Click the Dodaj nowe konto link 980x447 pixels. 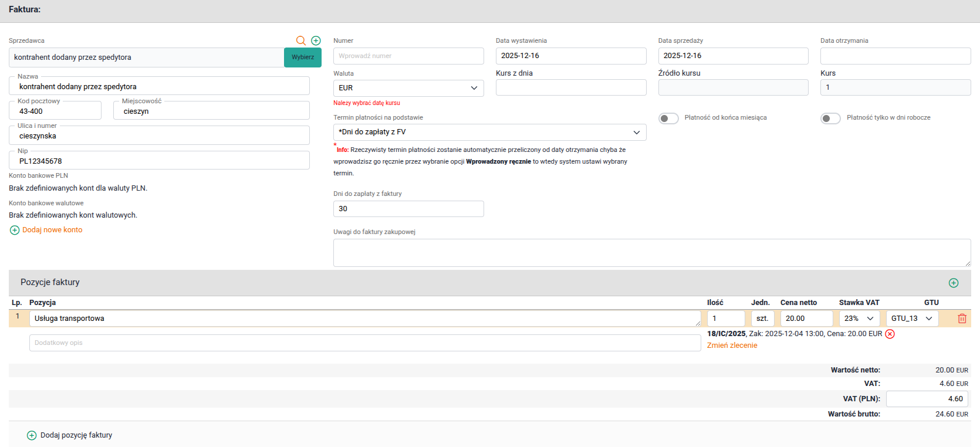tap(52, 230)
